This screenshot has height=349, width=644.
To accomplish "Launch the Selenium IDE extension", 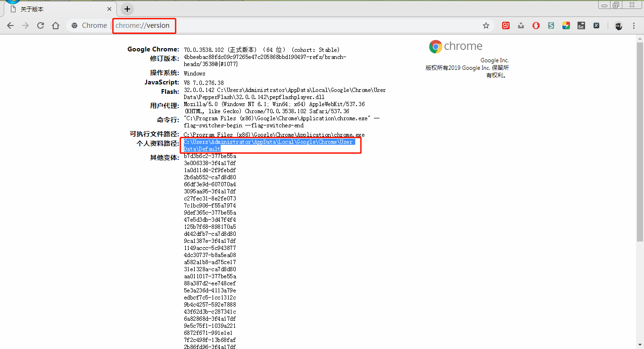I will click(x=581, y=25).
